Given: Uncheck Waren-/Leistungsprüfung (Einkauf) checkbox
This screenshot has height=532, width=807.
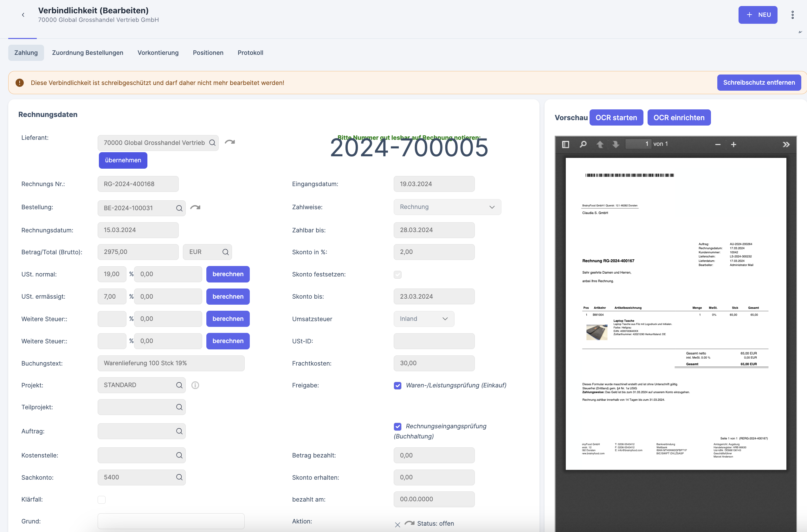Looking at the screenshot, I should coord(397,386).
